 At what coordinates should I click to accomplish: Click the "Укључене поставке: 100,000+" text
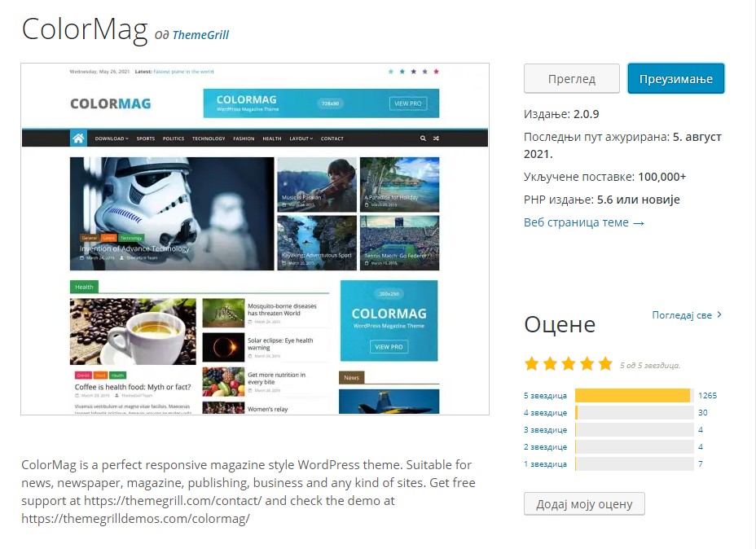click(604, 177)
